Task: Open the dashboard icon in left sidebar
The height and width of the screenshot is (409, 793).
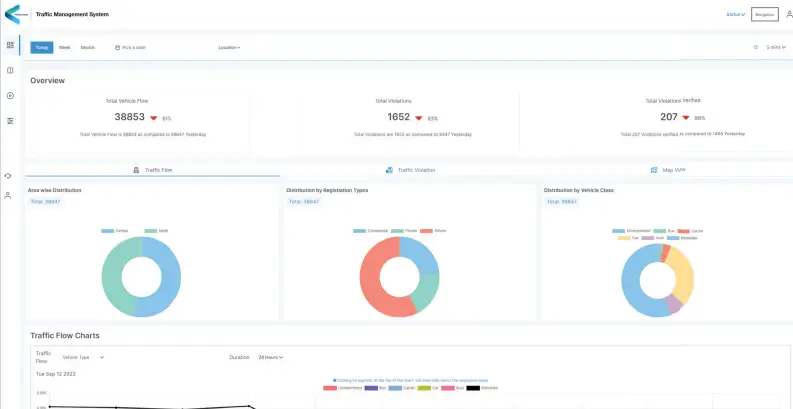Action: point(9,45)
